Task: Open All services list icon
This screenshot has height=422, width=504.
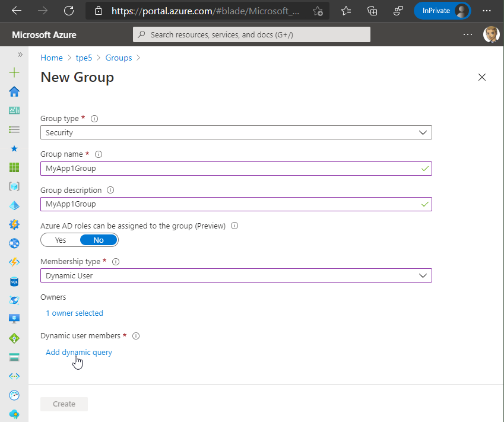Action: coord(14,129)
